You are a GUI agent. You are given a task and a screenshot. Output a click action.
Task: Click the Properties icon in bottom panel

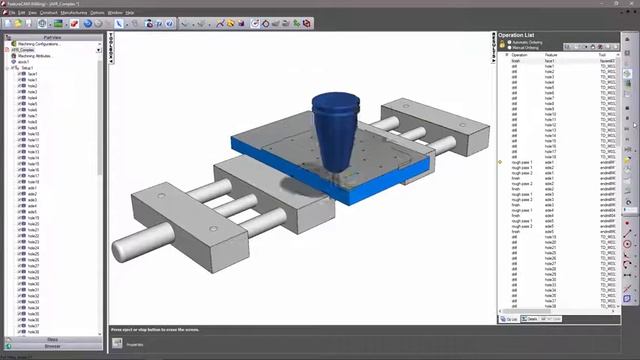tap(117, 343)
